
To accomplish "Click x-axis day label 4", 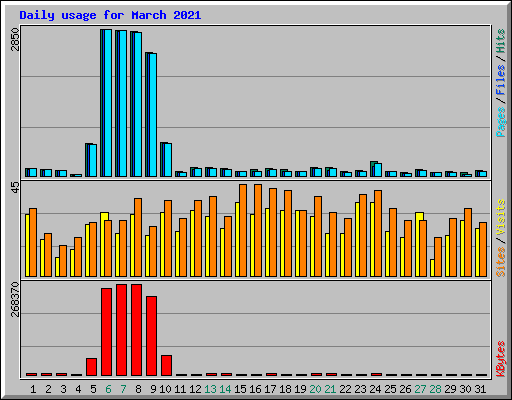I will (x=78, y=389).
